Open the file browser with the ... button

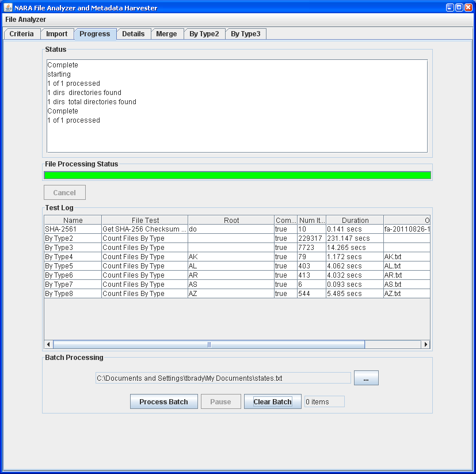(x=366, y=377)
